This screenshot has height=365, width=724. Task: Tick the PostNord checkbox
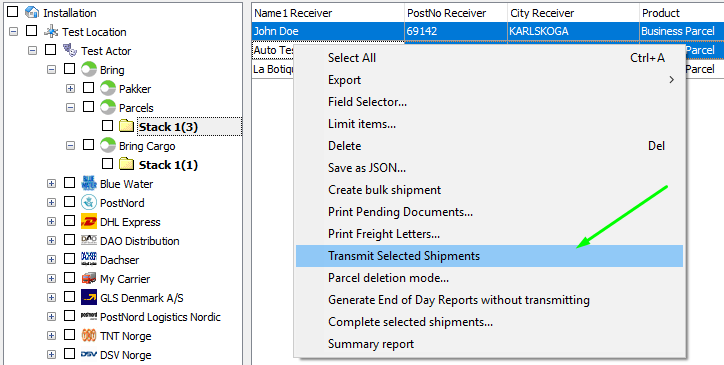pos(70,202)
